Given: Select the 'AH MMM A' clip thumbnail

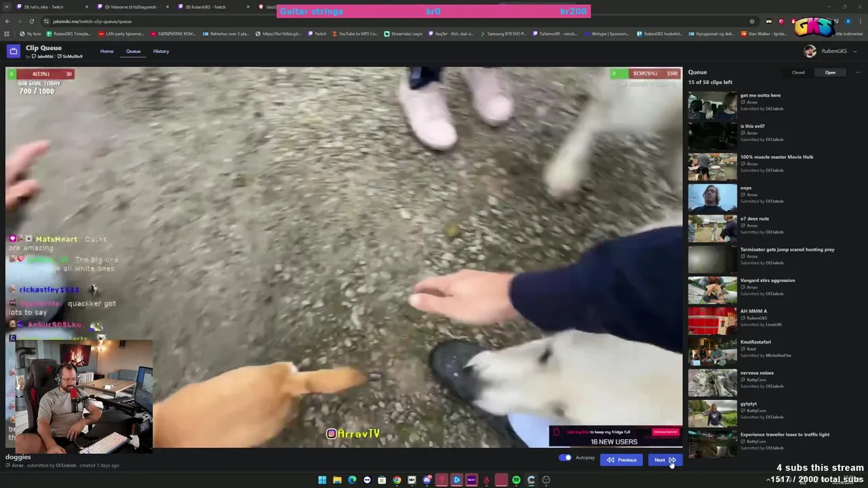Looking at the screenshot, I should (712, 321).
